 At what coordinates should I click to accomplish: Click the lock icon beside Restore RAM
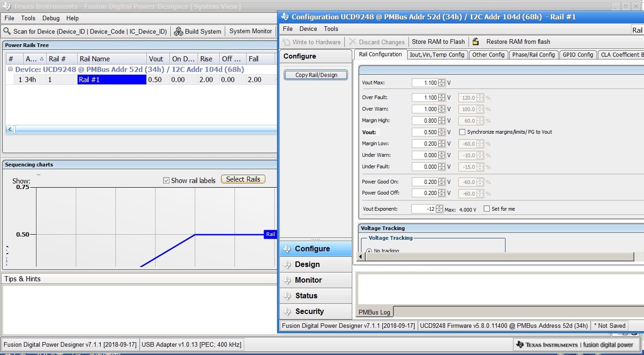tap(475, 41)
